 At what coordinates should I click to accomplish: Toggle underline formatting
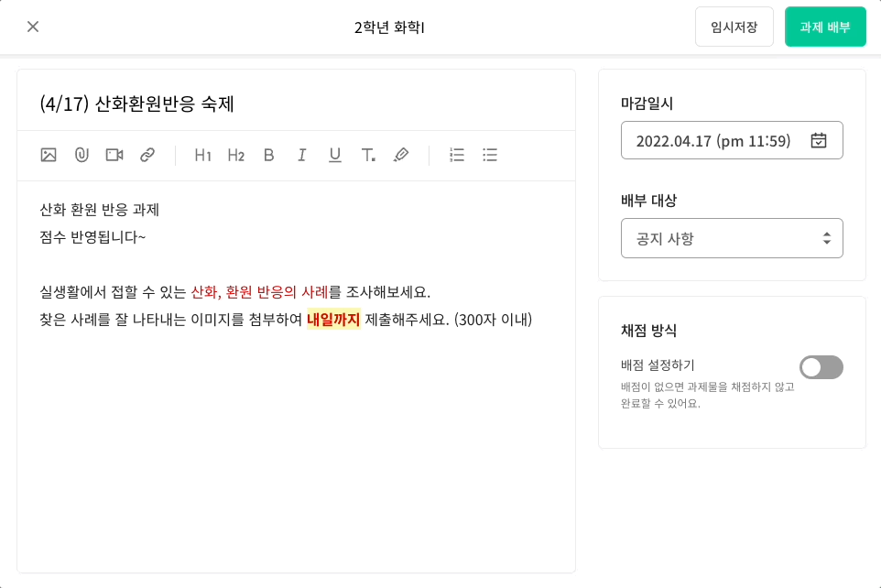[335, 155]
